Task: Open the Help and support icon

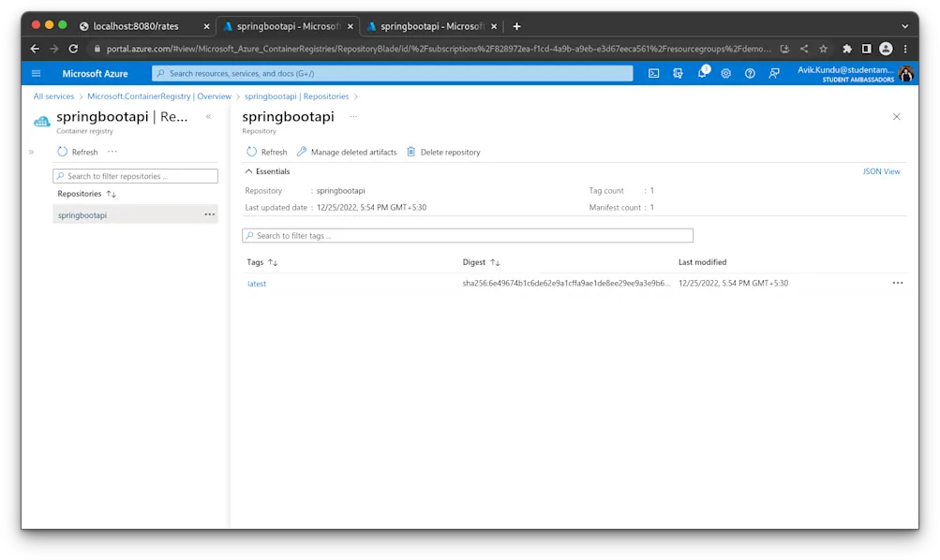Action: pos(750,73)
